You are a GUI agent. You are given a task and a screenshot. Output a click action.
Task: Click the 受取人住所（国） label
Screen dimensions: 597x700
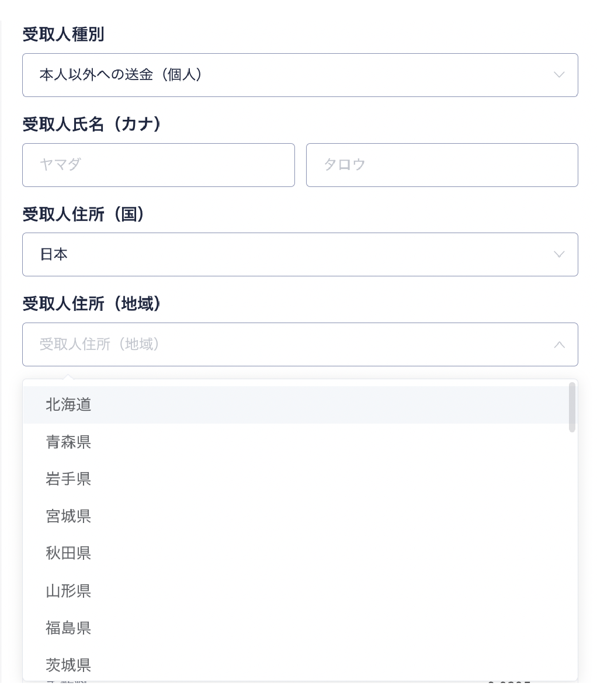84,214
